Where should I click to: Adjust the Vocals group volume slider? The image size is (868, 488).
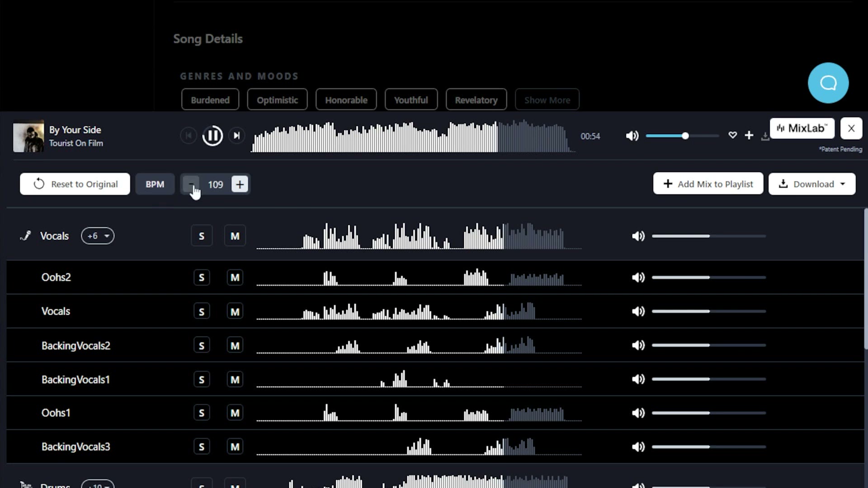[x=709, y=236]
